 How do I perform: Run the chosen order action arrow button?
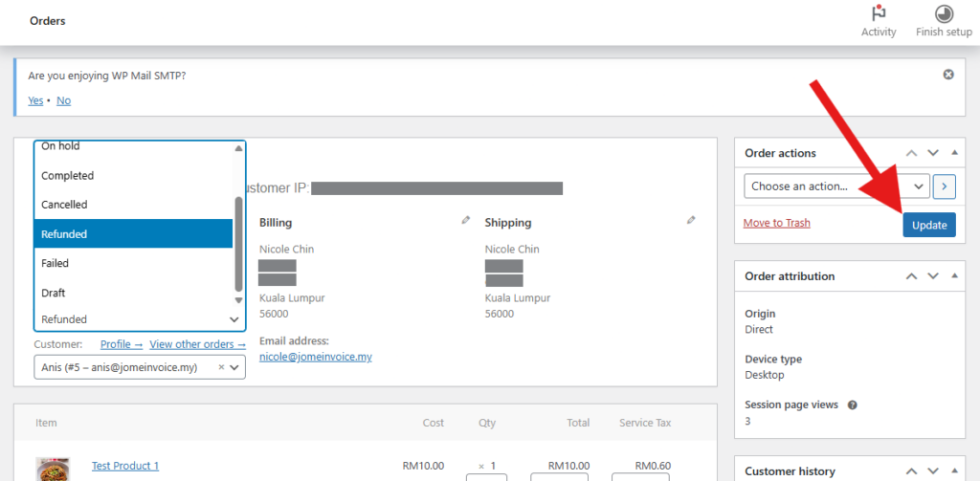point(945,186)
